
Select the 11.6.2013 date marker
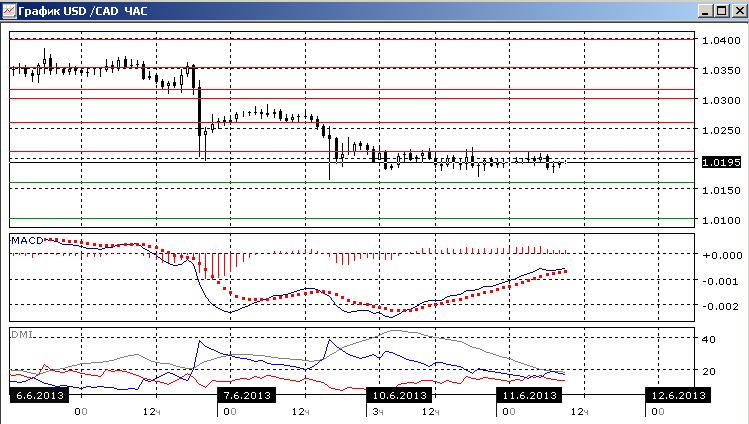(x=529, y=395)
